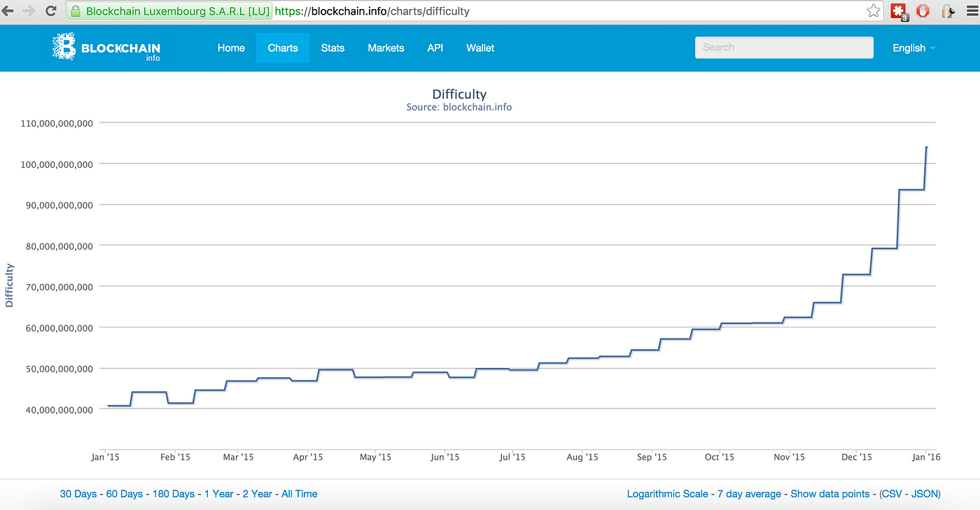Click the Apr '15 axis label
Screen dimensions: 980x510
(x=307, y=458)
